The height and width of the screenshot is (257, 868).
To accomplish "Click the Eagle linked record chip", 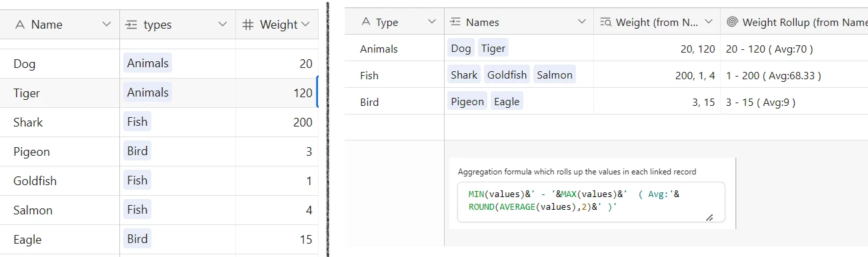I will (507, 101).
